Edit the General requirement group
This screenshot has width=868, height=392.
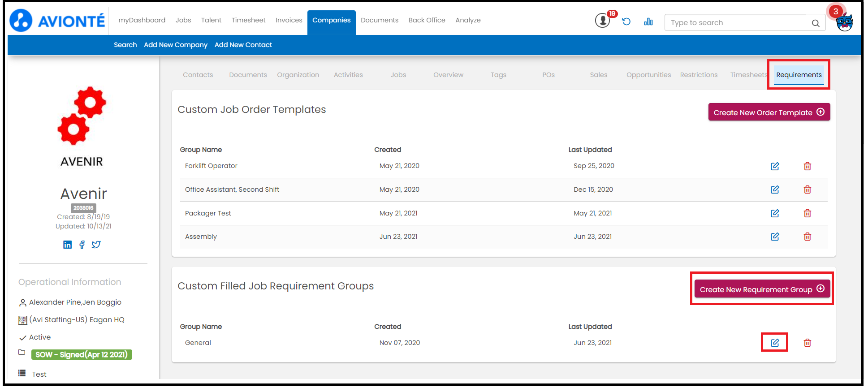[775, 343]
